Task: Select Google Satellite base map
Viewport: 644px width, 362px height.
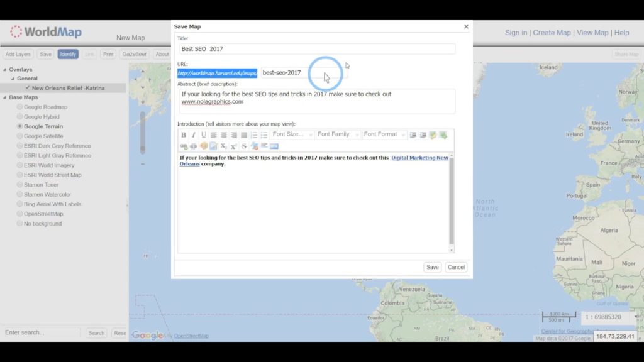Action: click(19, 136)
